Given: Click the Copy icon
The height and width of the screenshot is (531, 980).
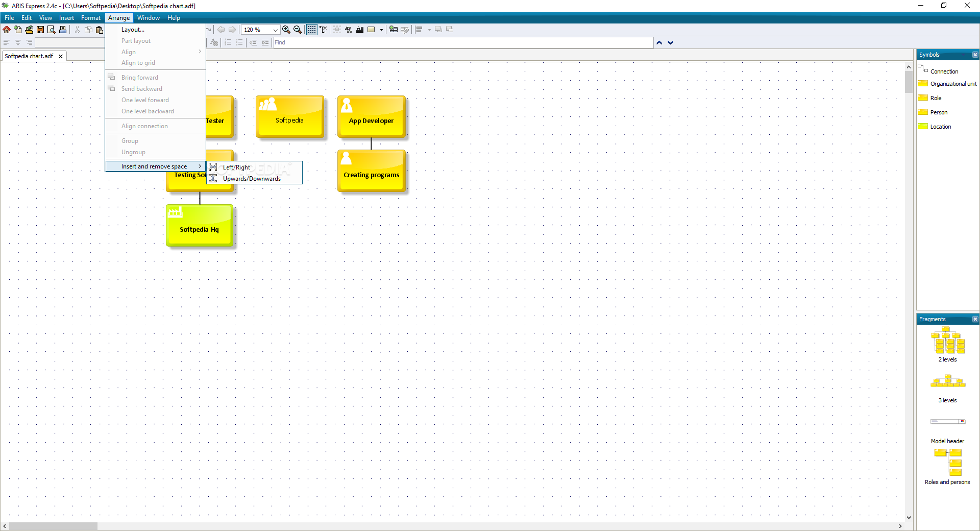Looking at the screenshot, I should pyautogui.click(x=88, y=30).
